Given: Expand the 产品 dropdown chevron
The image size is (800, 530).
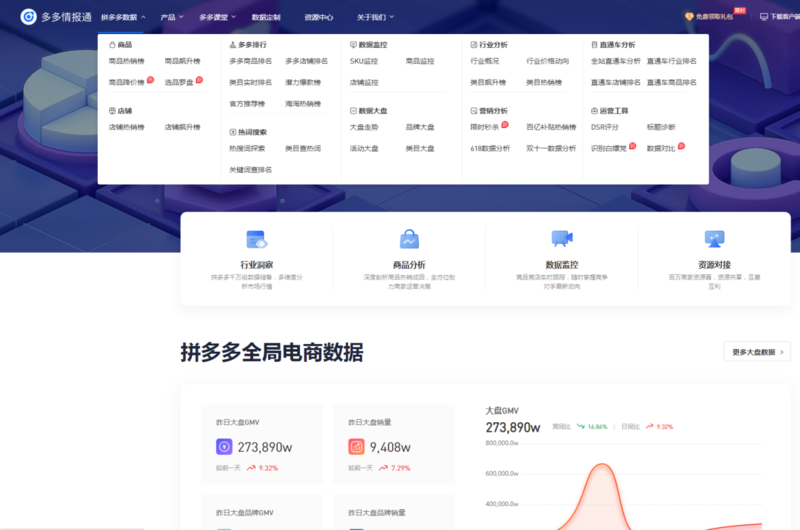Looking at the screenshot, I should [x=181, y=17].
